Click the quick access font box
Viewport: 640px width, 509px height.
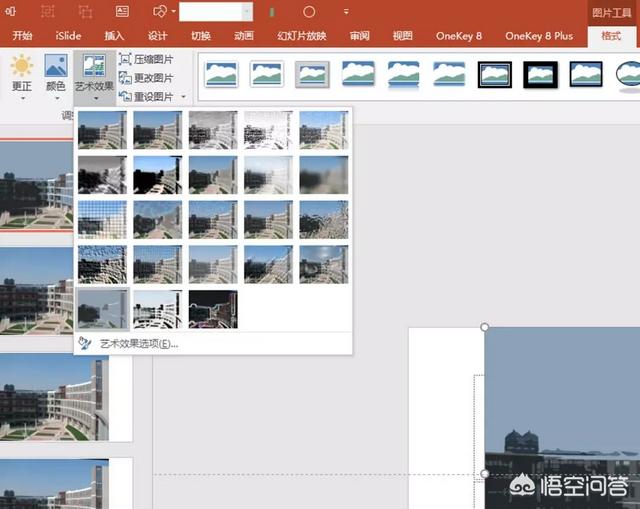tap(216, 12)
